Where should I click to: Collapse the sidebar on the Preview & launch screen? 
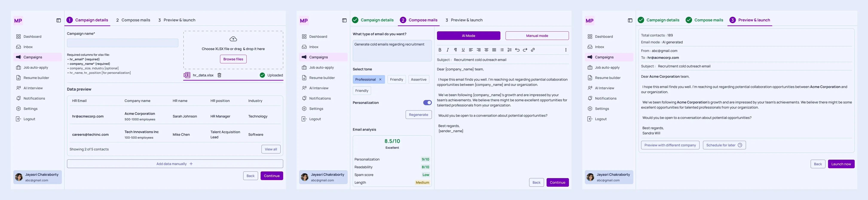(x=630, y=21)
